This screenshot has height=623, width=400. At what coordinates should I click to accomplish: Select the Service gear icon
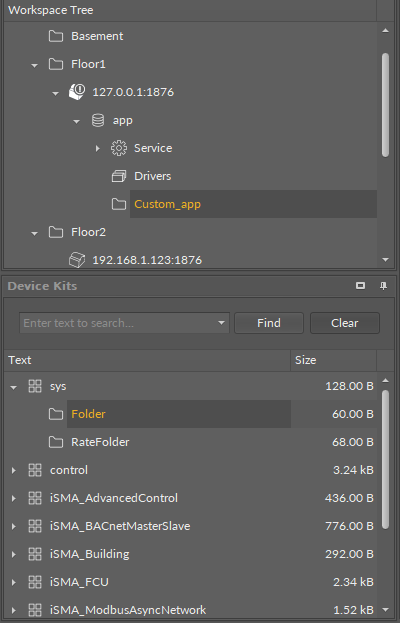pos(119,148)
